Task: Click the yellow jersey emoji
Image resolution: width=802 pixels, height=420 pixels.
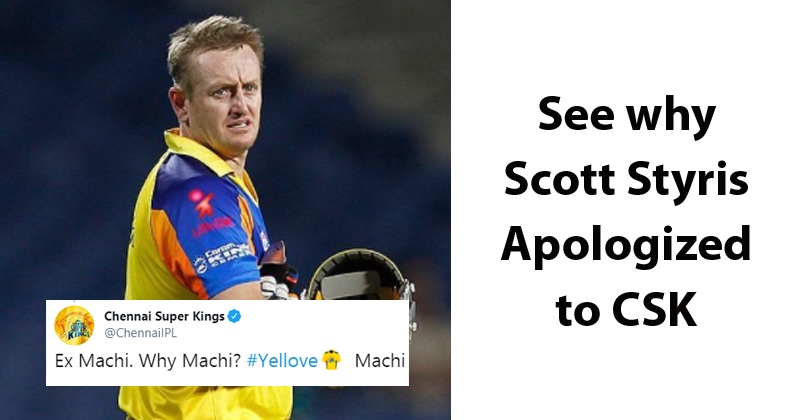Action: [x=331, y=360]
